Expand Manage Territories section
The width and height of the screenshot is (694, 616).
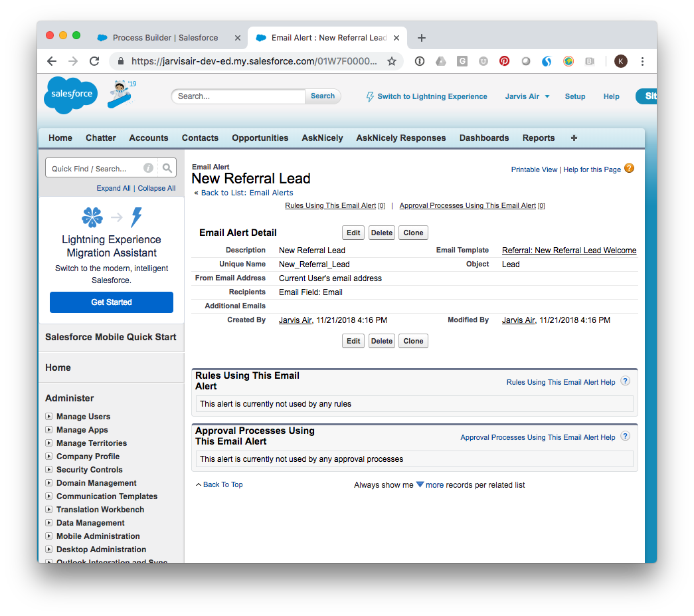[48, 443]
